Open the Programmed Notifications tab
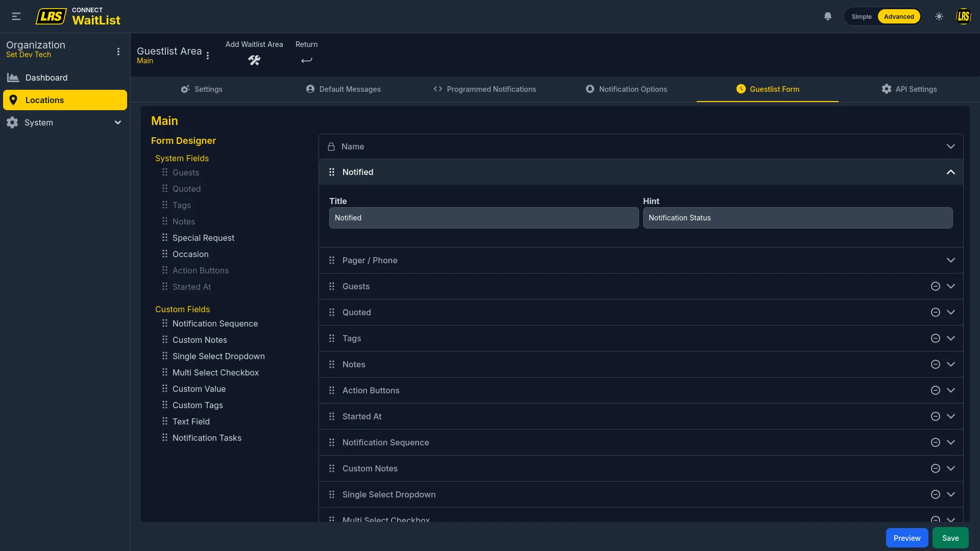The width and height of the screenshot is (980, 551). click(485, 89)
